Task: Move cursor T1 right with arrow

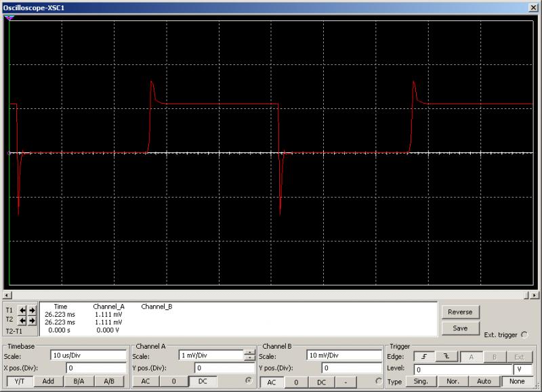Action: (32, 310)
